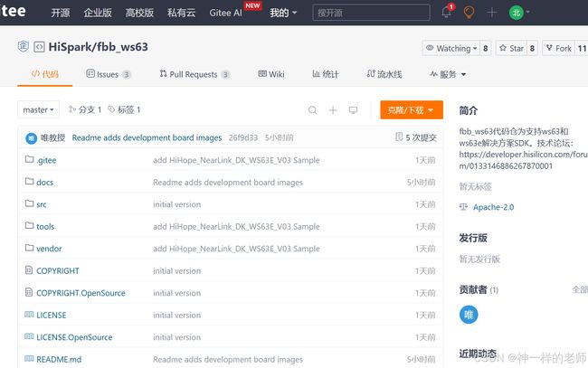Image resolution: width=588 pixels, height=368 pixels.
Task: Click the .gitee folder icon
Action: click(x=29, y=159)
